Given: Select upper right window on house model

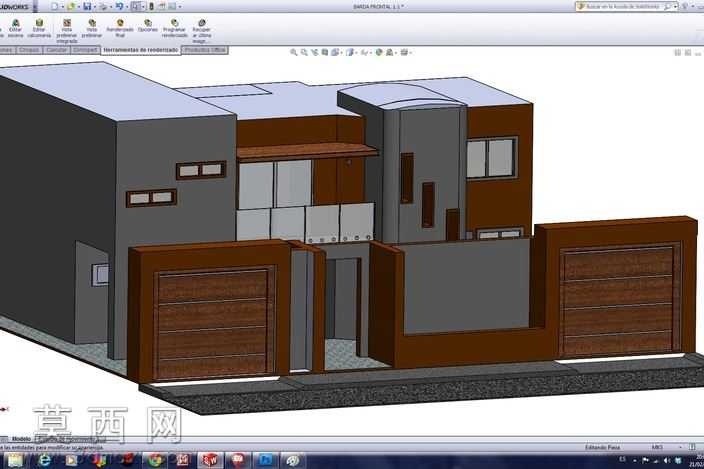Looking at the screenshot, I should tap(491, 158).
